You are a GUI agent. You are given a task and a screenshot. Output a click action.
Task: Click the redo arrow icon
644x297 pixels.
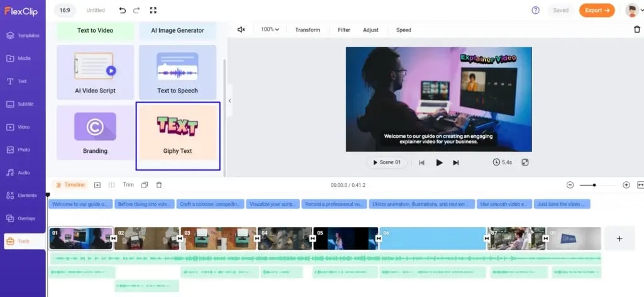(x=138, y=11)
